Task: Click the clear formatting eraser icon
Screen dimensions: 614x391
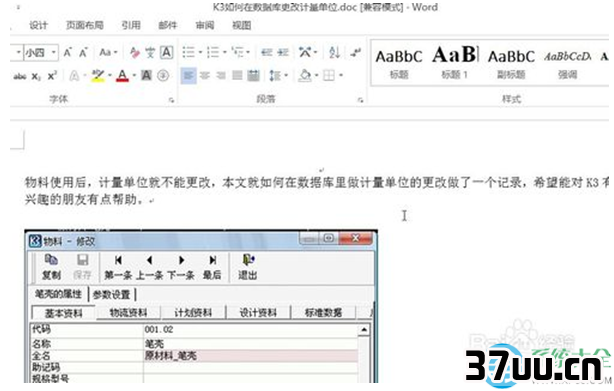Action: (x=135, y=52)
